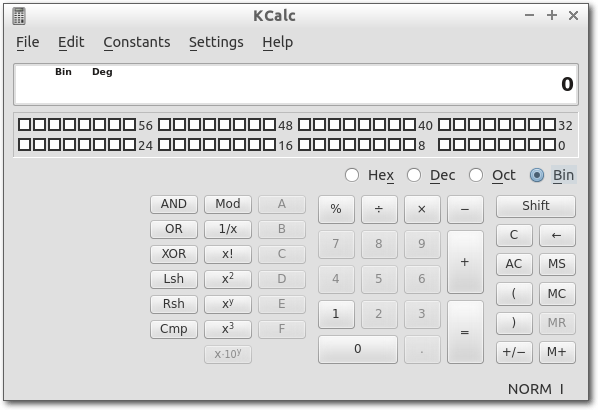Click the Shift button
The width and height of the screenshot is (598, 410).
tap(535, 206)
